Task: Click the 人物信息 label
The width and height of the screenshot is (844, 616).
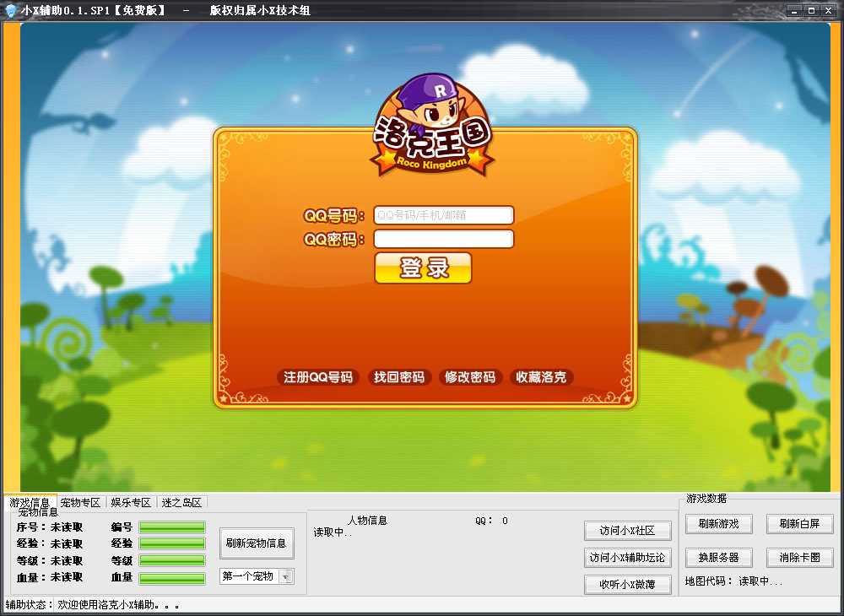Action: point(368,521)
